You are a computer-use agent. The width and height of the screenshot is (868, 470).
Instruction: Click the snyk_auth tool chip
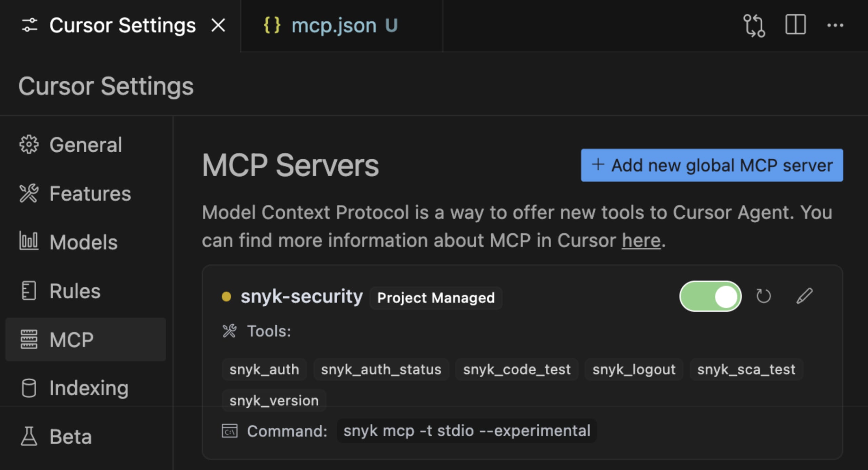(264, 369)
